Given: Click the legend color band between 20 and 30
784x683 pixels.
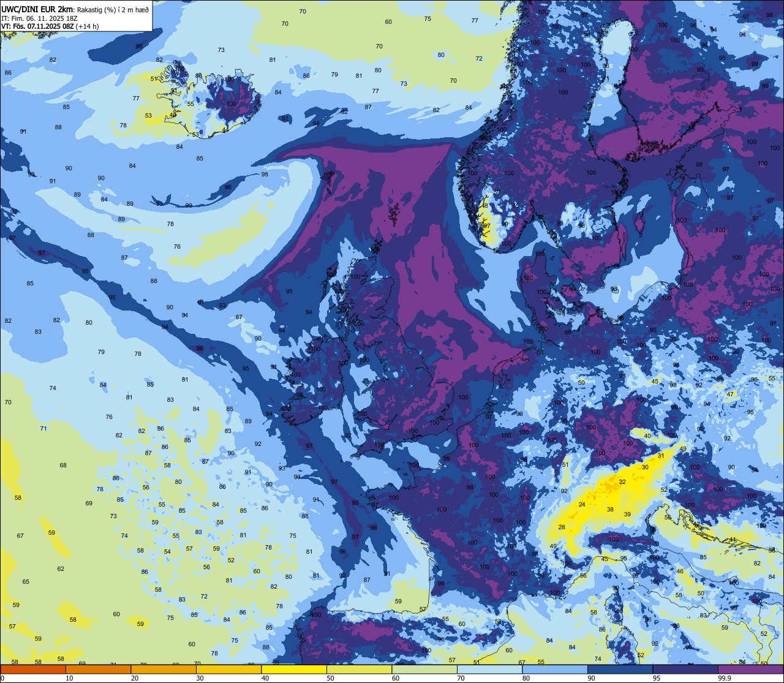Looking at the screenshot, I should point(164,670).
